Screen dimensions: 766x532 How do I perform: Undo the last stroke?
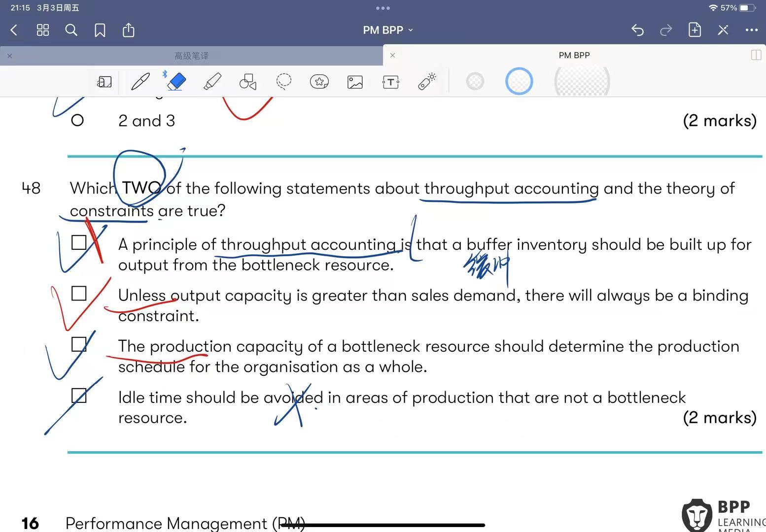[x=637, y=30]
